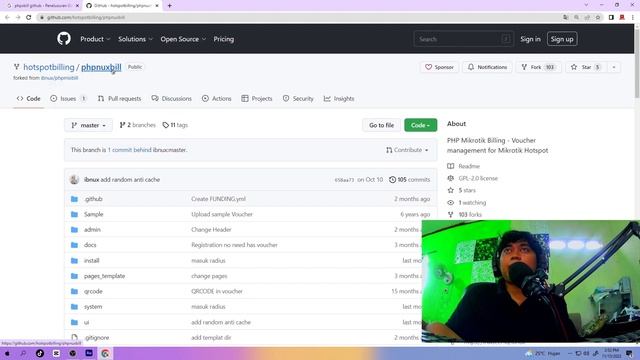Open a new browser tab
Screen dimensions: 640x360
click(169, 6)
